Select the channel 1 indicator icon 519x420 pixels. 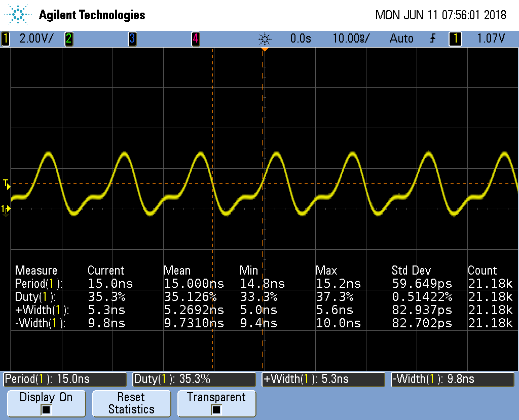click(x=5, y=38)
